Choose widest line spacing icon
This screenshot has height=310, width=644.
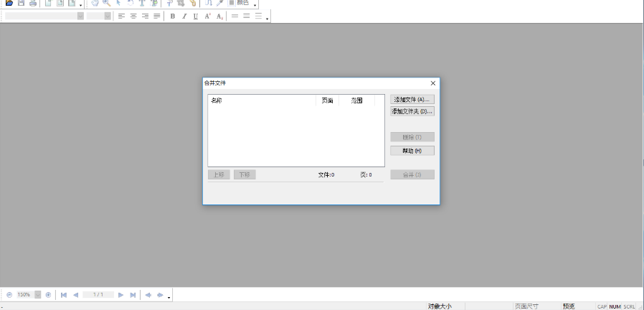click(258, 16)
